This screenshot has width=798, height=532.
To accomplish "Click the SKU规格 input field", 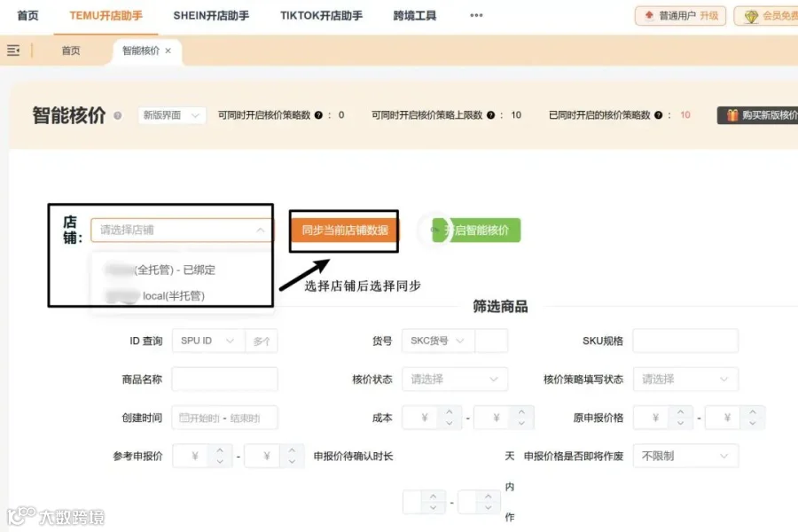I will pos(685,340).
